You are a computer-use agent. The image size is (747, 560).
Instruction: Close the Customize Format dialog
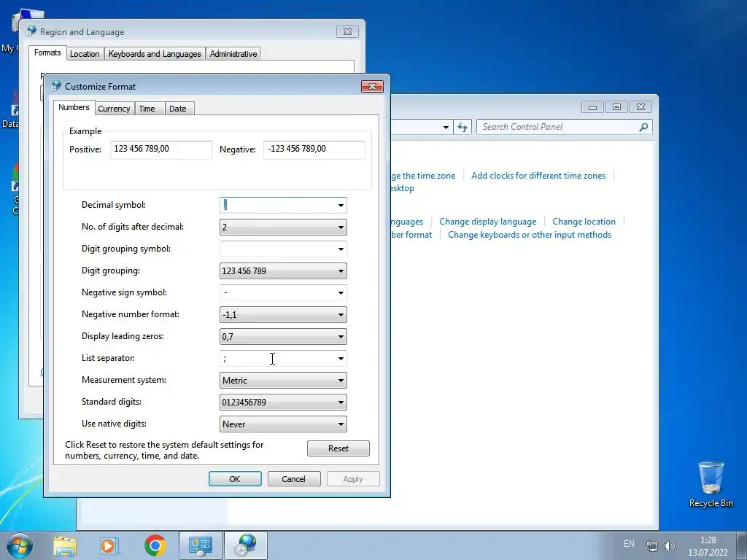[373, 86]
